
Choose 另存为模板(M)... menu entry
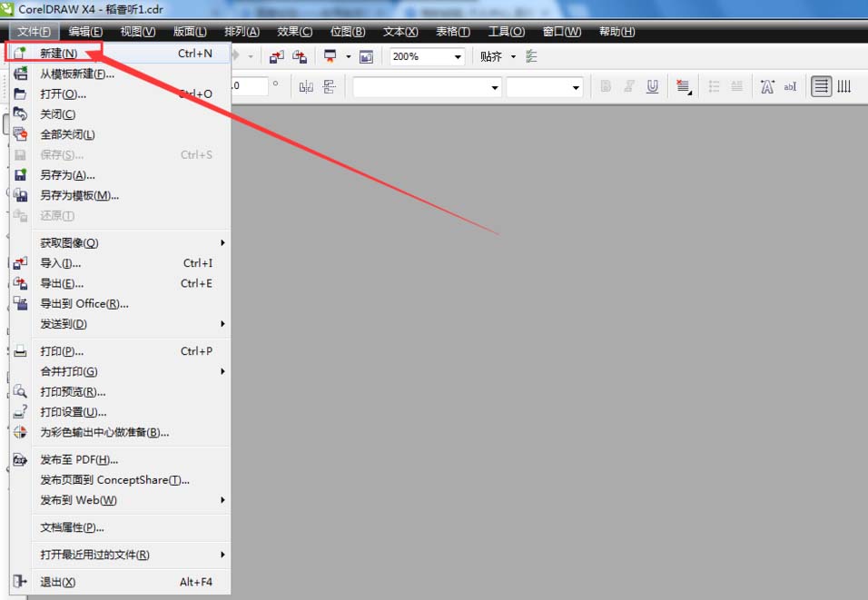(120, 195)
